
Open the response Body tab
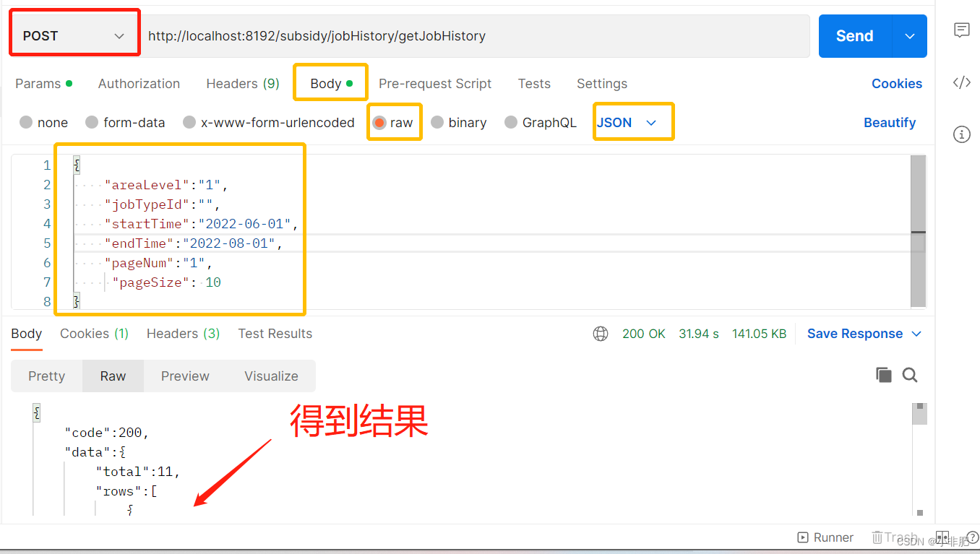click(27, 334)
